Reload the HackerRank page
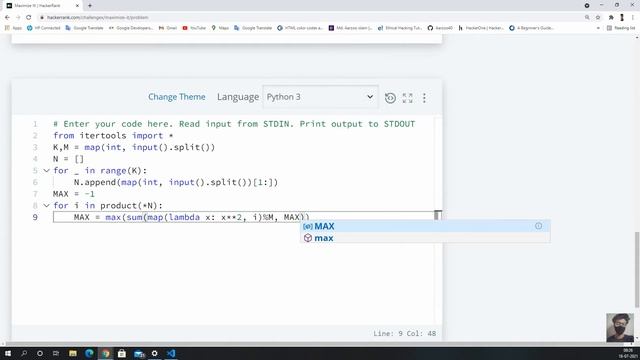 click(29, 18)
